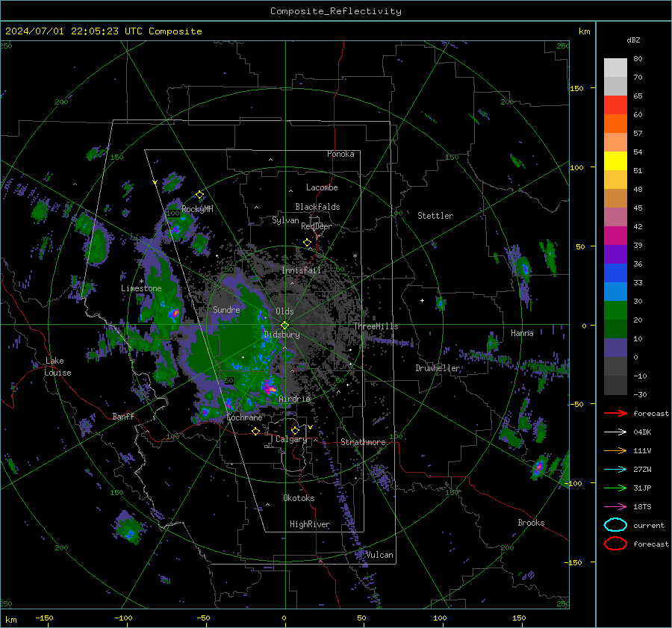This screenshot has height=628, width=672.
Task: Click the 2024/07/01 22:05:23 UTC timestamp
Action: (x=103, y=31)
